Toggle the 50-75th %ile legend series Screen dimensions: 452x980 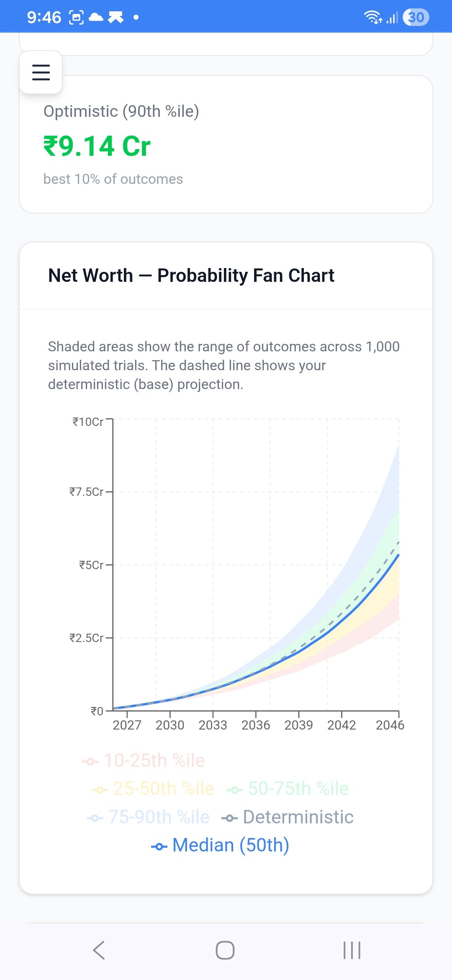point(288,789)
